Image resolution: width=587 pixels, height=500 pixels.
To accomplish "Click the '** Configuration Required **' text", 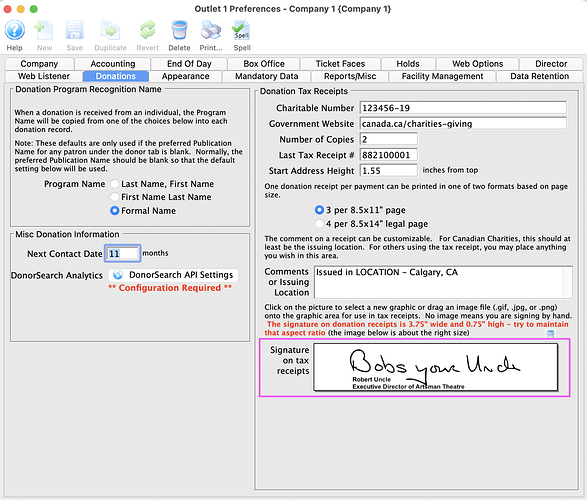I will coord(170,288).
